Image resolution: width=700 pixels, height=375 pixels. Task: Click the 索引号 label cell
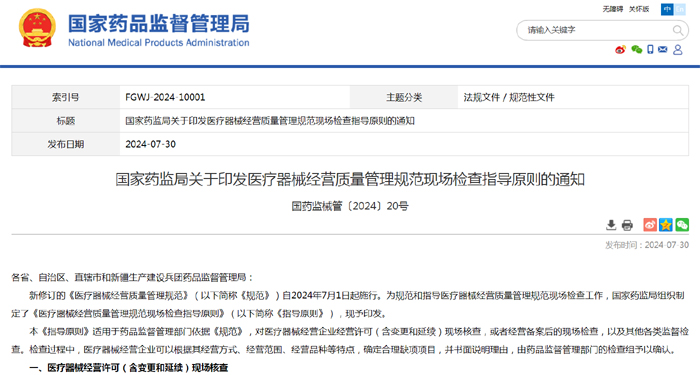(x=66, y=97)
